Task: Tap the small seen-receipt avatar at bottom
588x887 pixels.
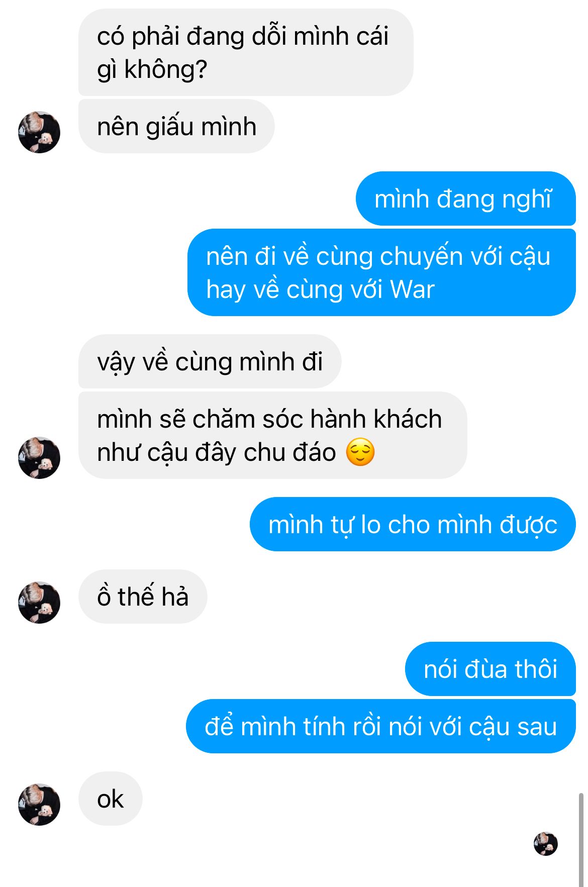Action: 546,843
